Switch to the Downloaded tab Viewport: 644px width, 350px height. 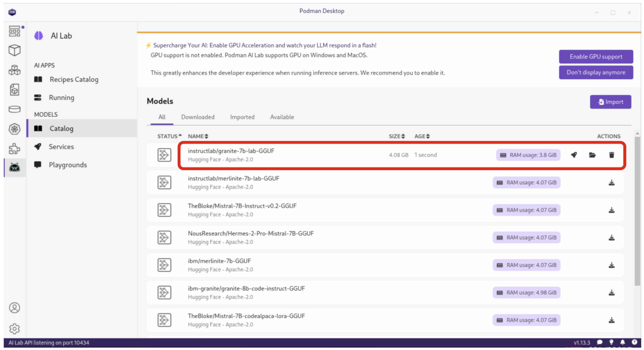pyautogui.click(x=198, y=117)
